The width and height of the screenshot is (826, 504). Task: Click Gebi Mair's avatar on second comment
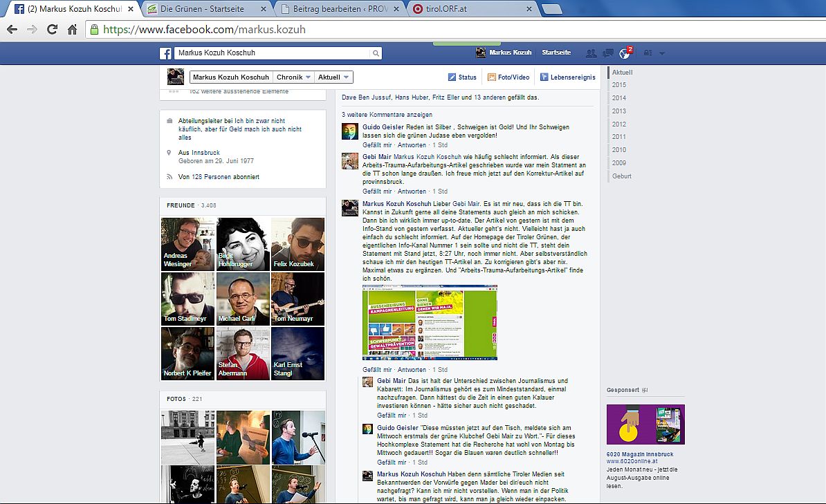point(350,160)
